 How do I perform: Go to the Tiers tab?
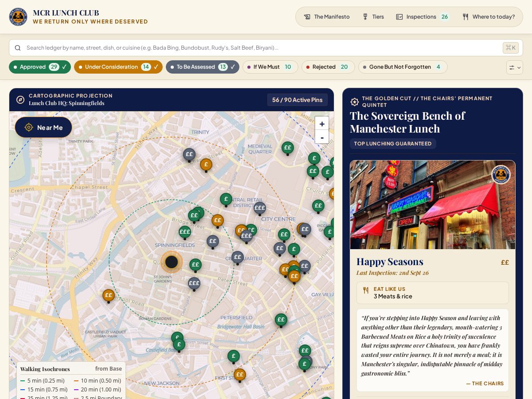tap(373, 17)
